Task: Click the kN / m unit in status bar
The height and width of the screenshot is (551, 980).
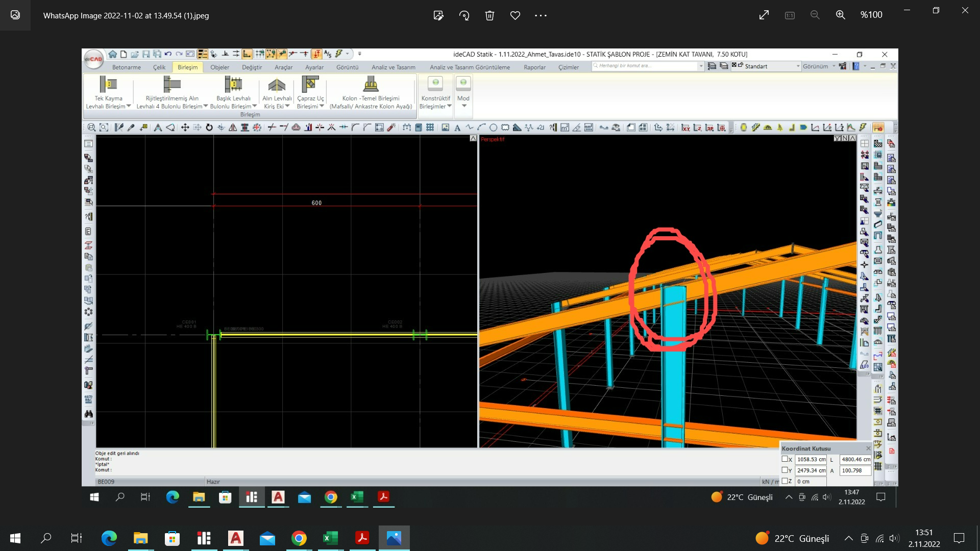Action: point(770,482)
